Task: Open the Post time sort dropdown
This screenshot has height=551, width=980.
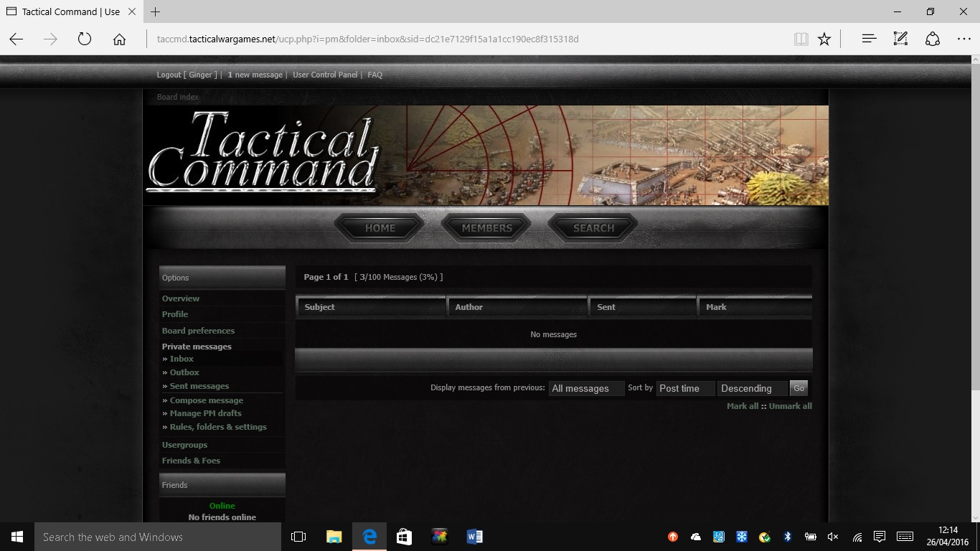Action: coord(685,388)
